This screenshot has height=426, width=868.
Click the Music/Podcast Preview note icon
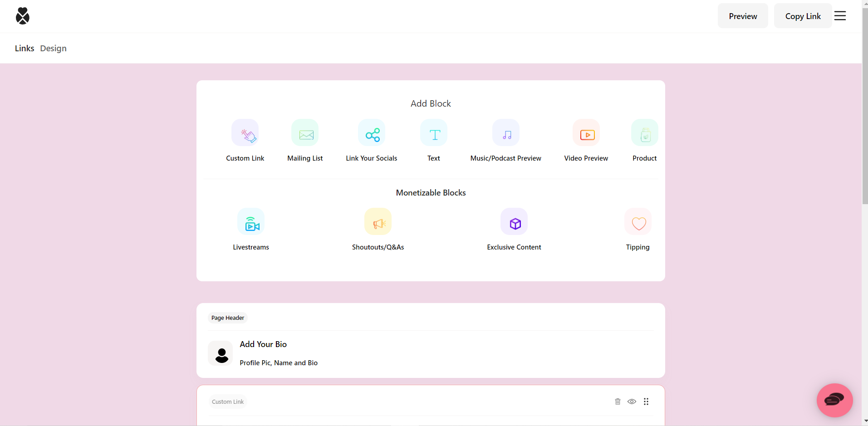(505, 132)
